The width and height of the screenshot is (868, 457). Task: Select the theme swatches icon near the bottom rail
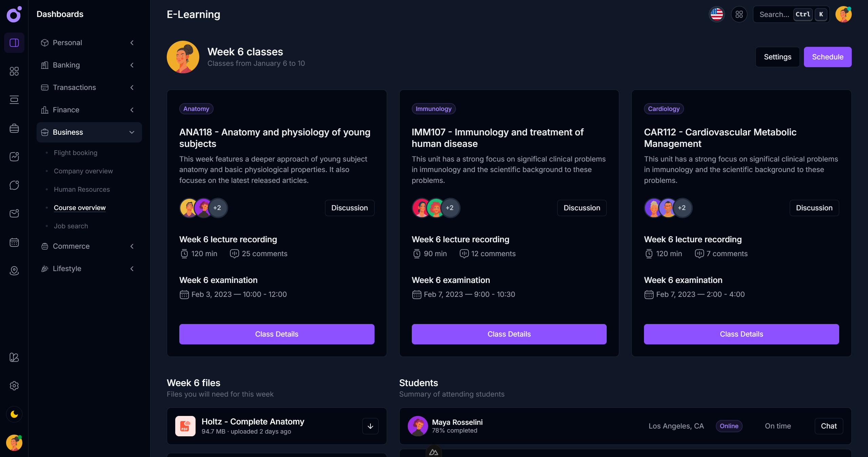click(14, 358)
